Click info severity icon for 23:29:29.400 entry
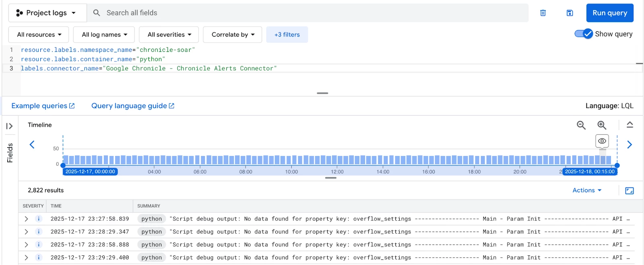The width and height of the screenshot is (644, 265). (39, 257)
